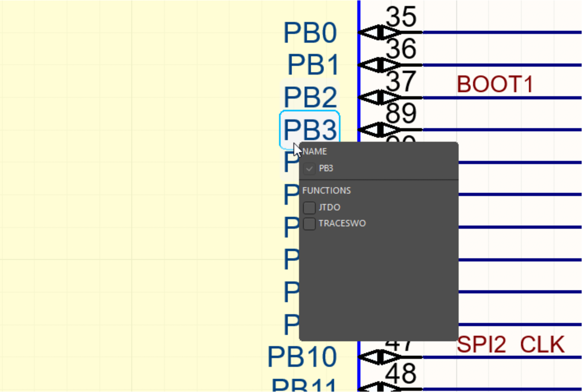This screenshot has height=392, width=582.
Task: Select pin designator number 36
Action: [401, 49]
